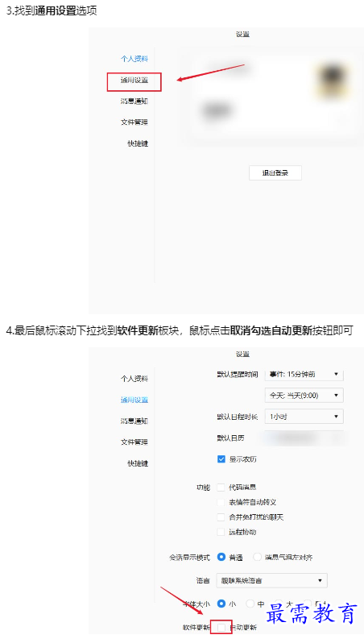364x639 pixels.
Task: Click the 软件更新 label
Action: pyautogui.click(x=196, y=628)
